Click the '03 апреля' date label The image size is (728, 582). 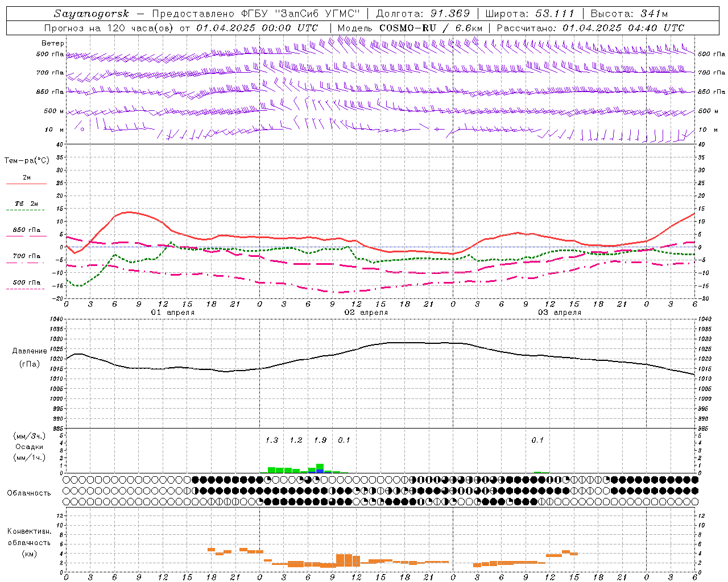[560, 313]
